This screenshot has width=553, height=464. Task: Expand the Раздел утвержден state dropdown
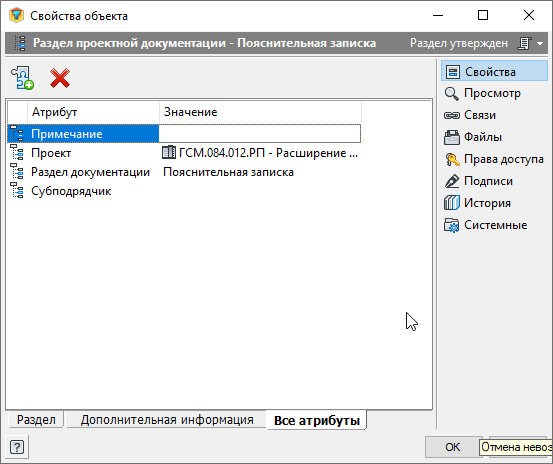pyautogui.click(x=540, y=43)
